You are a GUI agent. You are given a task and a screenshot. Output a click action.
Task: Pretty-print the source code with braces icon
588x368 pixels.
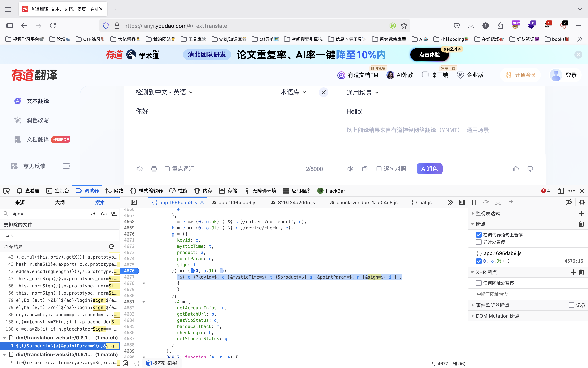pos(137,363)
